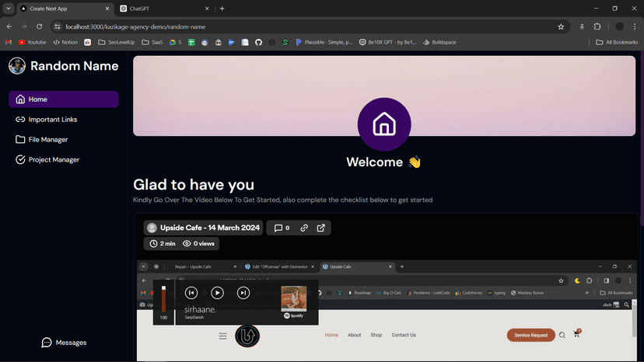Image resolution: width=644 pixels, height=362 pixels.
Task: Click the page's purple vertical scrollbar
Action: (x=642, y=139)
